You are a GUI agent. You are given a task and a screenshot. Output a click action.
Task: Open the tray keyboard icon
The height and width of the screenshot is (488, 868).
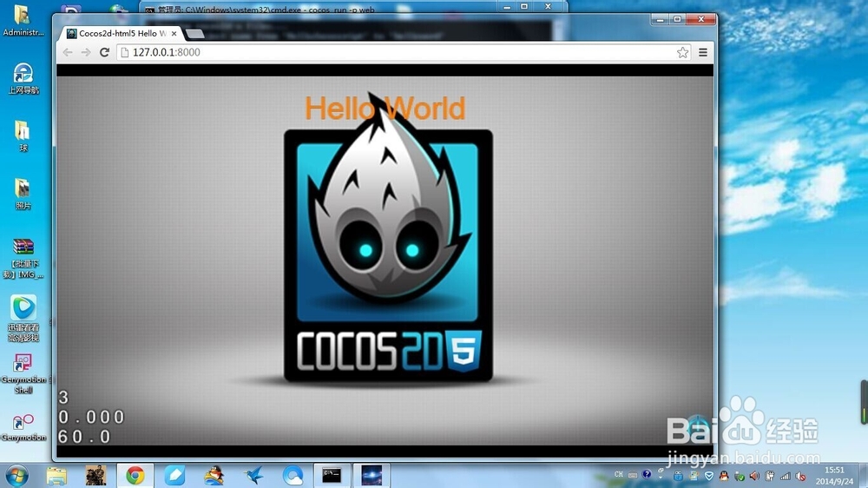coord(633,475)
